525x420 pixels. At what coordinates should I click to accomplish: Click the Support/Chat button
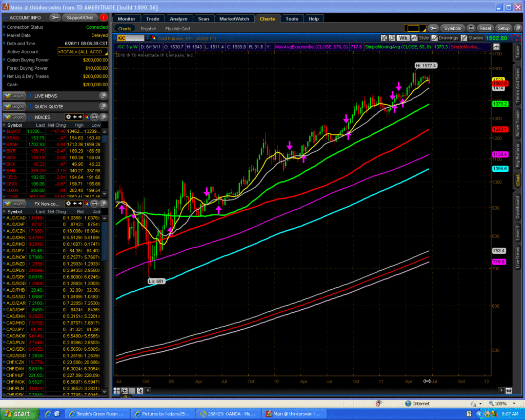(x=79, y=17)
